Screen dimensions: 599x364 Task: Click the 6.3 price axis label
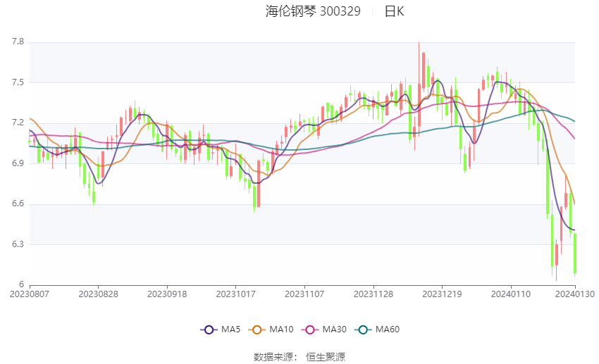click(x=18, y=244)
